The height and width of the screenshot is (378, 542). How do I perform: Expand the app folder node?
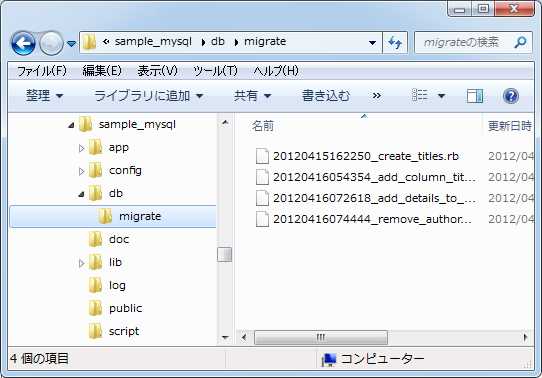pos(81,148)
